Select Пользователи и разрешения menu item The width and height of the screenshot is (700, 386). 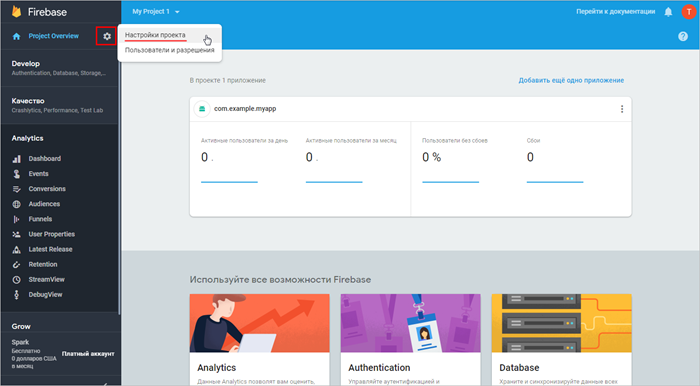click(x=170, y=50)
